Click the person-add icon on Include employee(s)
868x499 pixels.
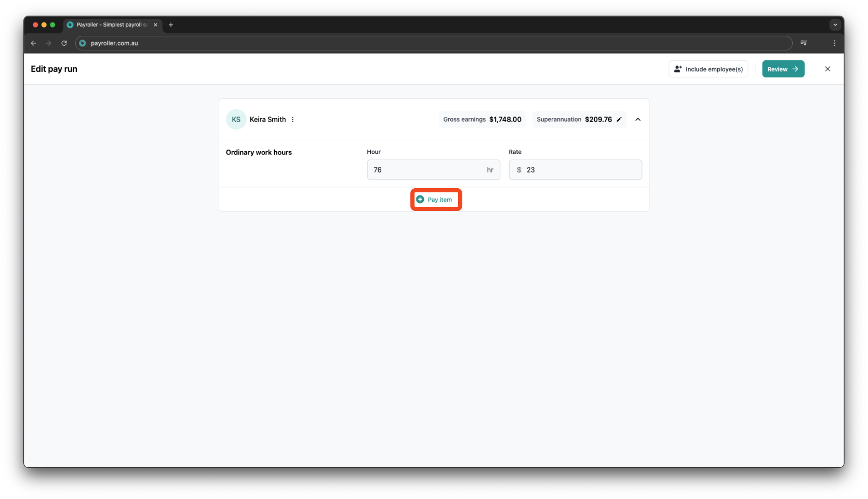point(677,69)
